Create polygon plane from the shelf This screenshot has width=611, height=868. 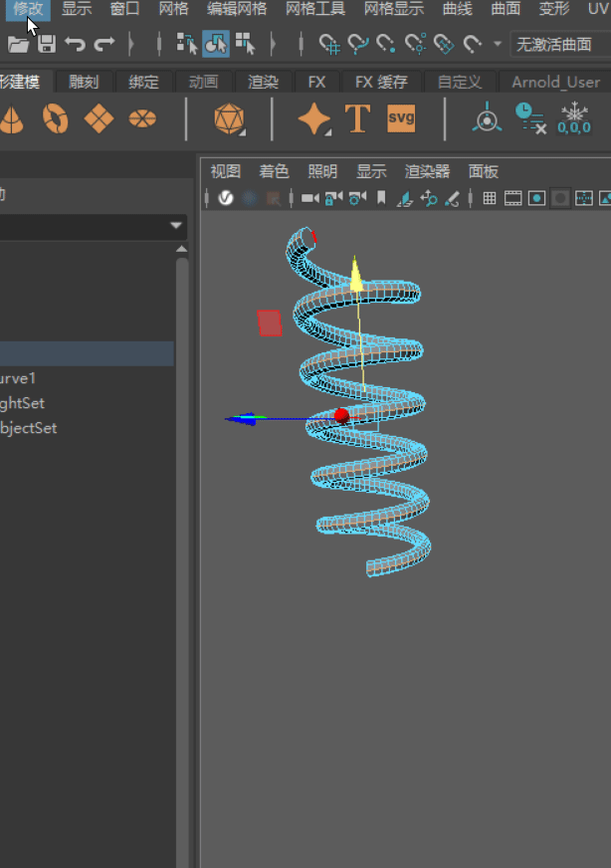tap(99, 118)
